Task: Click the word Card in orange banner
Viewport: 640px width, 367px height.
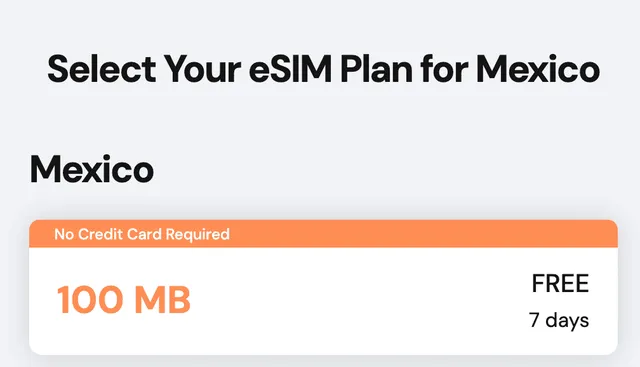Action: pyautogui.click(x=144, y=234)
